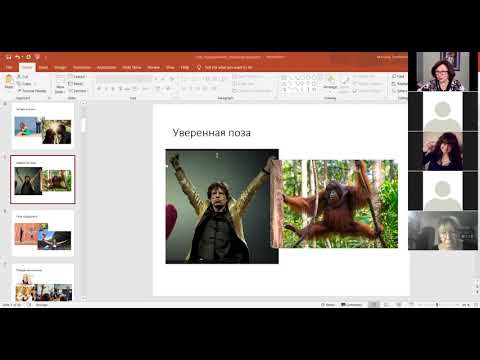Open Shape Fill options
The image size is (480, 360).
(363, 77)
